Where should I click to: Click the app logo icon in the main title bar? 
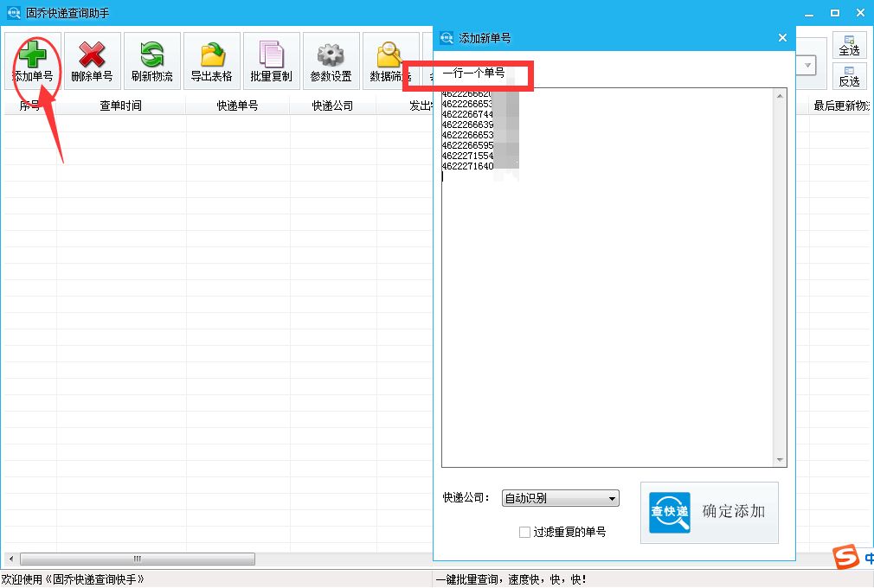(x=13, y=13)
